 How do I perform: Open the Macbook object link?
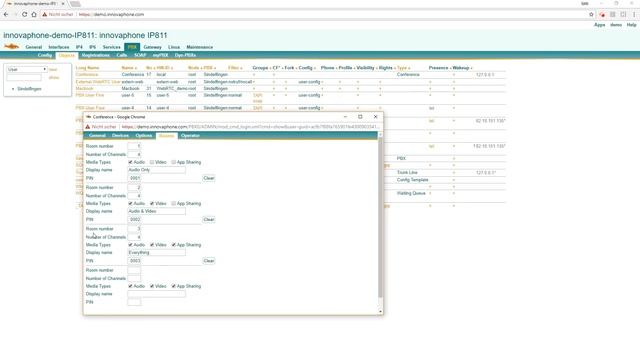point(84,89)
